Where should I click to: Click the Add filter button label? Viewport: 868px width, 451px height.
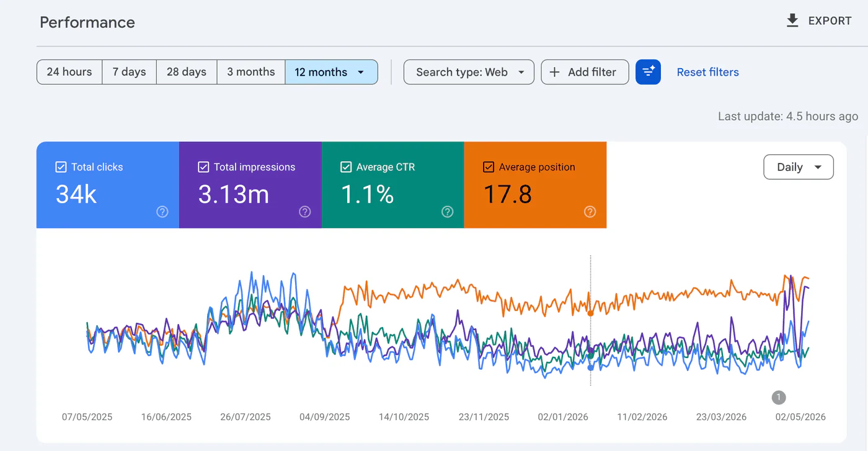[x=592, y=72]
